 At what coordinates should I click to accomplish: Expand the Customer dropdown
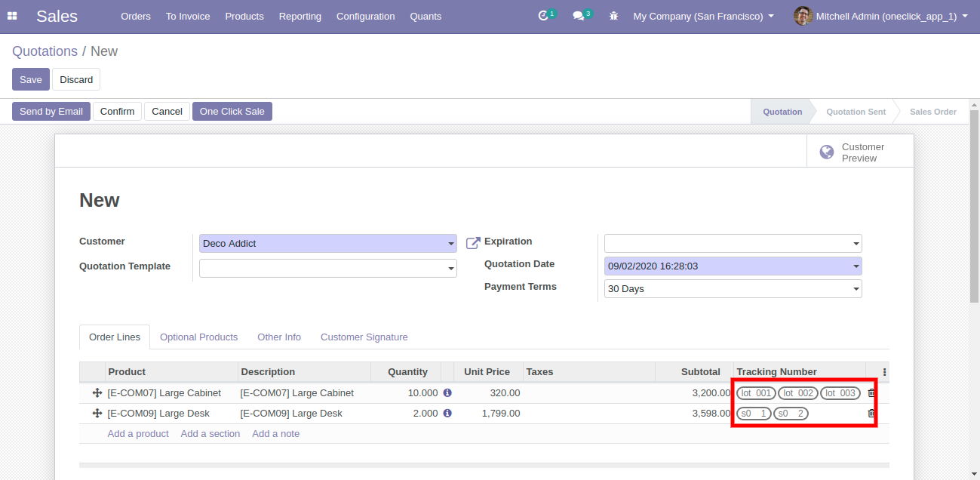click(x=451, y=244)
